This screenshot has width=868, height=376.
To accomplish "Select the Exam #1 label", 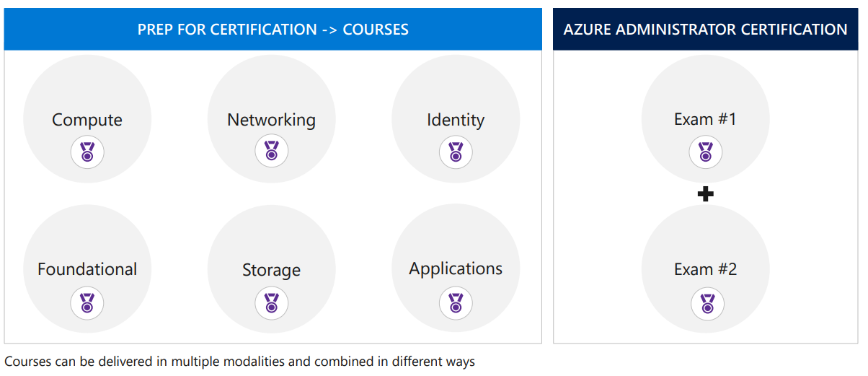I will click(706, 119).
